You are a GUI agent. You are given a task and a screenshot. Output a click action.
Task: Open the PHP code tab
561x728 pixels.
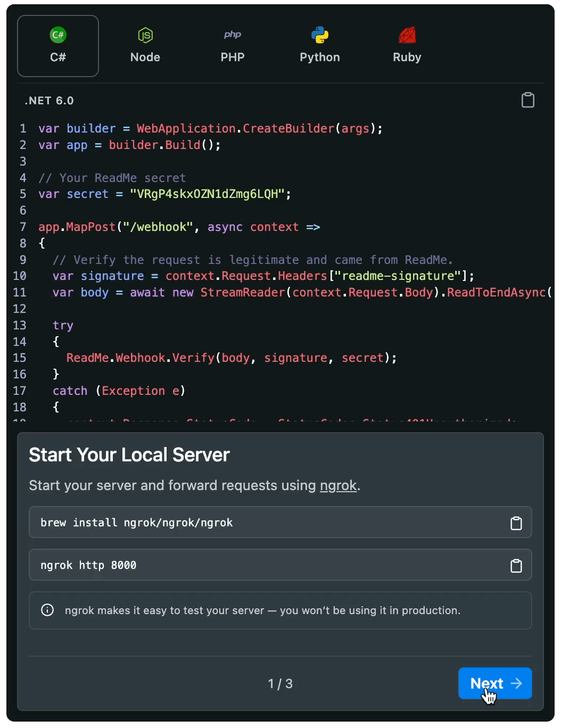[233, 46]
